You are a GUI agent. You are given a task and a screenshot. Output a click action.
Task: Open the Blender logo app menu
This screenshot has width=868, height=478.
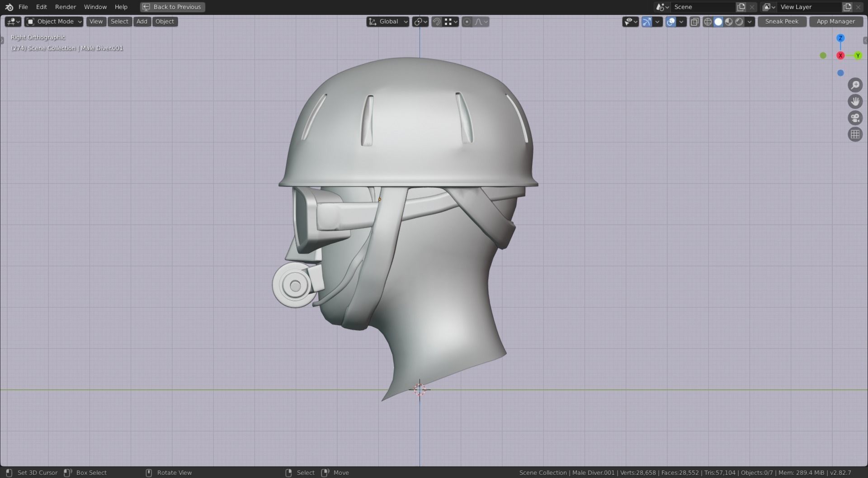[9, 7]
